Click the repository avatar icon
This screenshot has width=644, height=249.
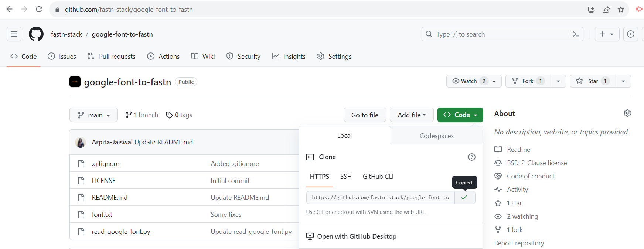pos(75,82)
